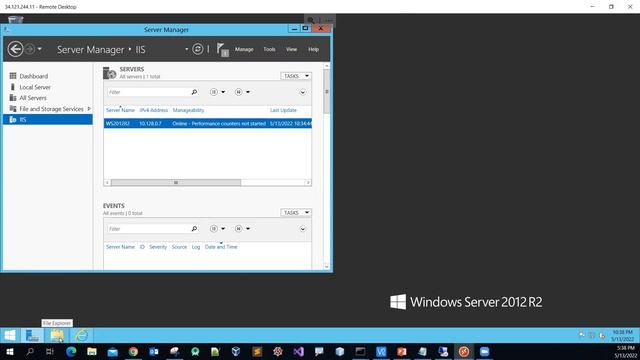This screenshot has height=360, width=640.
Task: Open VirtualBox from the local taskbar
Action: 236,352
